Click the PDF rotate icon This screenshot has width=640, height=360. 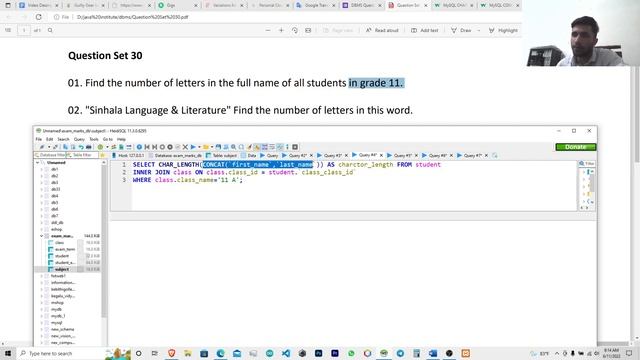pyautogui.click(x=295, y=30)
